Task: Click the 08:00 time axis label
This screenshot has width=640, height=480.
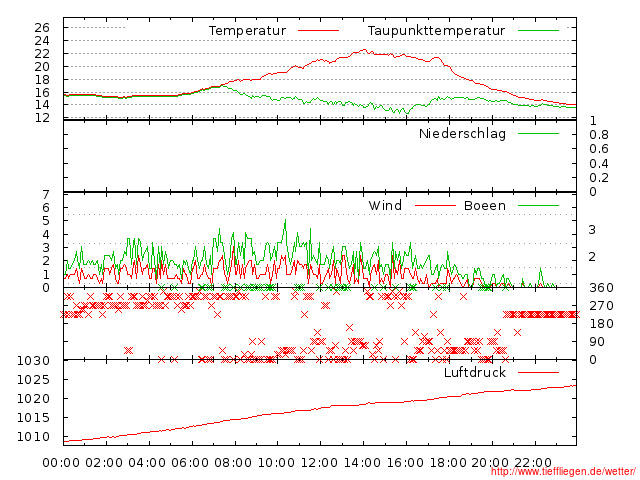Action: coord(233,463)
